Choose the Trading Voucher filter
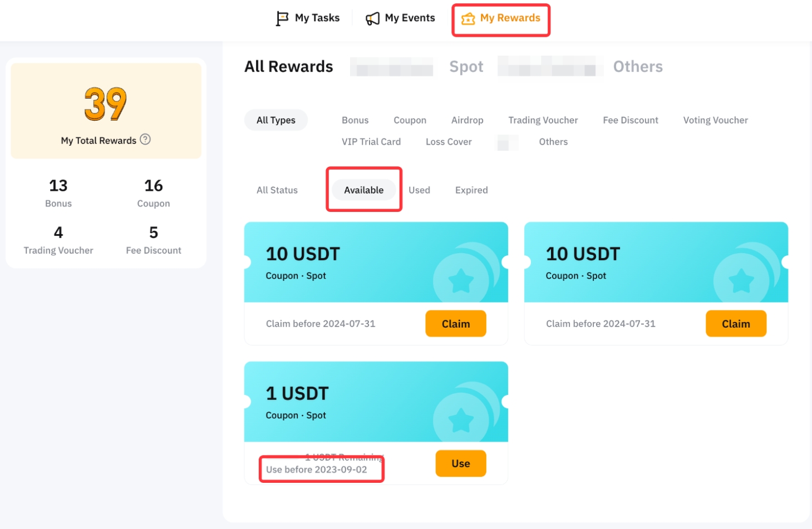This screenshot has height=529, width=812. point(543,120)
